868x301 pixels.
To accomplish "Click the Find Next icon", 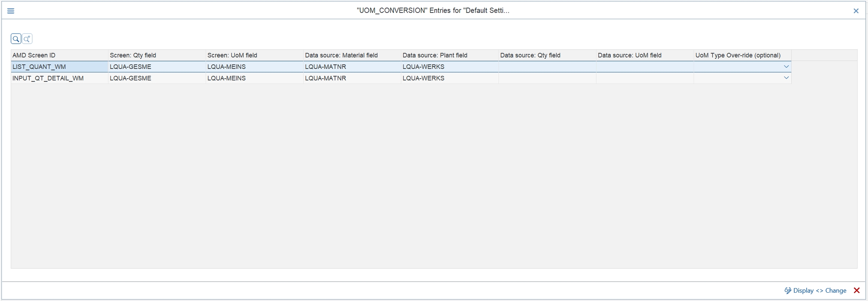I will [27, 39].
